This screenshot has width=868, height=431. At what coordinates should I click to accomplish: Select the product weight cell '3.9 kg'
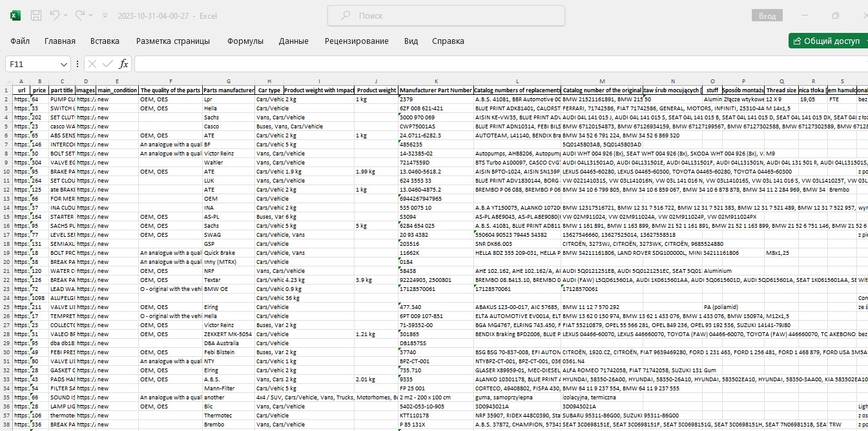(376, 280)
